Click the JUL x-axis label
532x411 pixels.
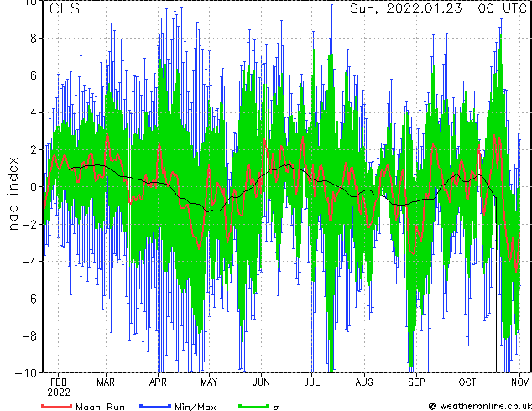[311, 382]
